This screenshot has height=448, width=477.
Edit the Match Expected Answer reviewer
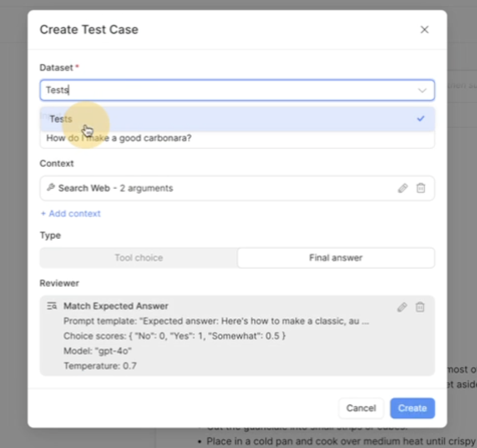[402, 307]
